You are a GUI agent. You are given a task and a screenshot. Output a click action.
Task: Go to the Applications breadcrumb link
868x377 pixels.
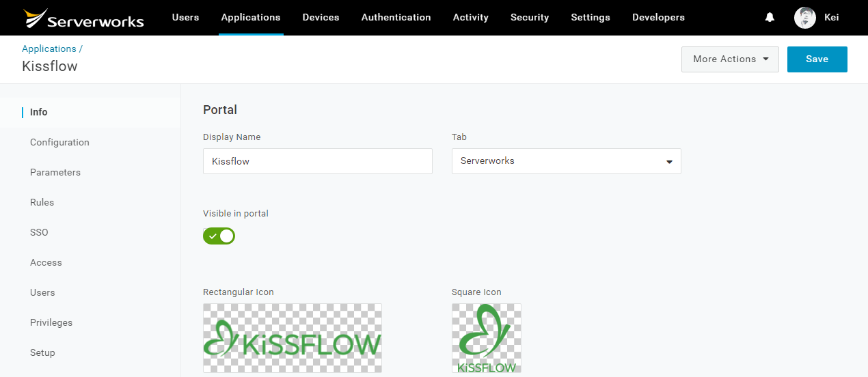(x=49, y=48)
